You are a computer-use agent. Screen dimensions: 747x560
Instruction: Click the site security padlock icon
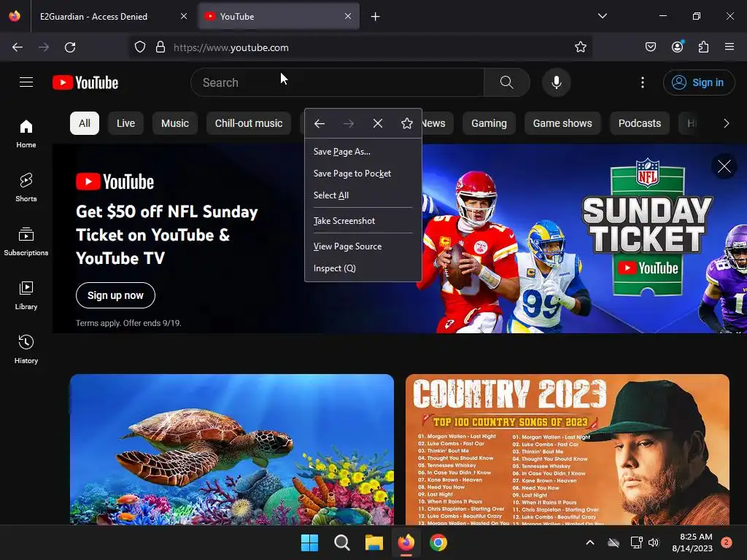160,47
